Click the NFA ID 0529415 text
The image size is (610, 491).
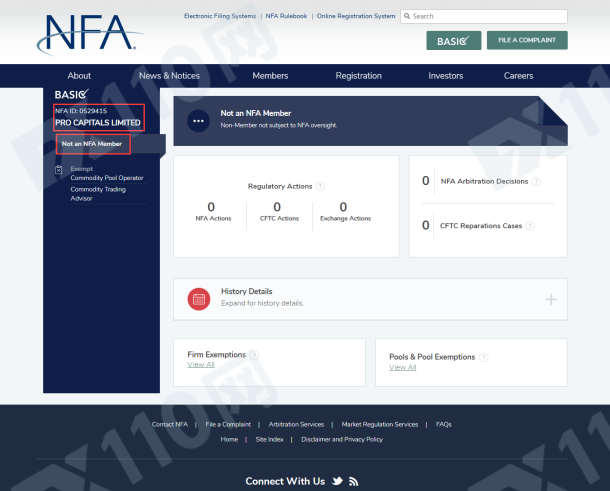81,111
